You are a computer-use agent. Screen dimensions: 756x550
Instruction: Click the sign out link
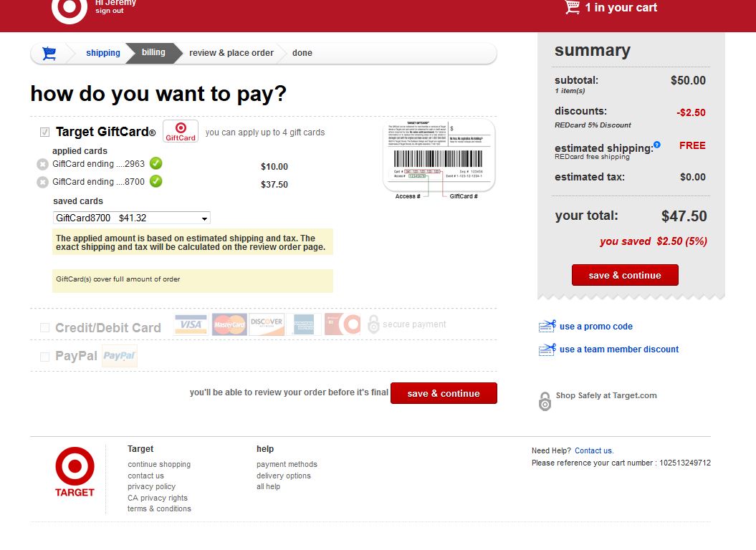click(x=110, y=11)
